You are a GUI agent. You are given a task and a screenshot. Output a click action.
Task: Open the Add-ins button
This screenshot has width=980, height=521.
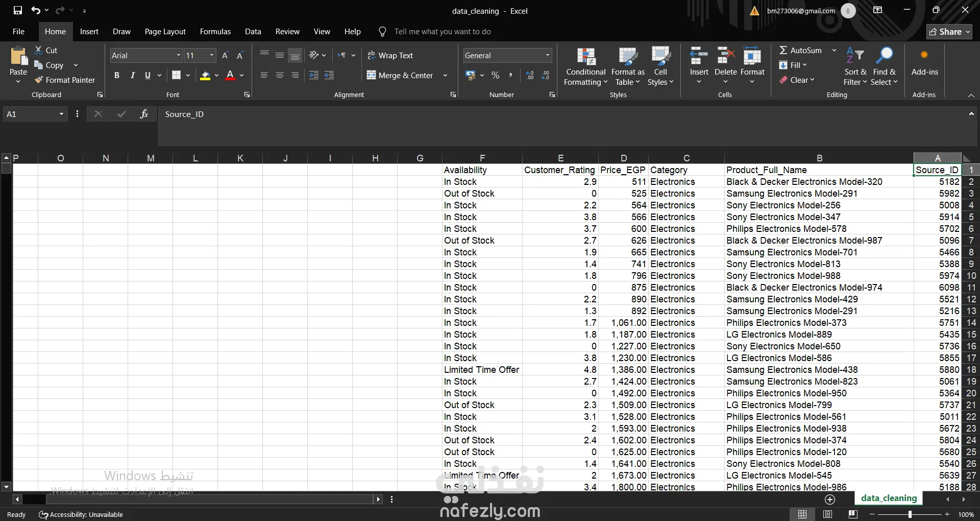point(924,62)
